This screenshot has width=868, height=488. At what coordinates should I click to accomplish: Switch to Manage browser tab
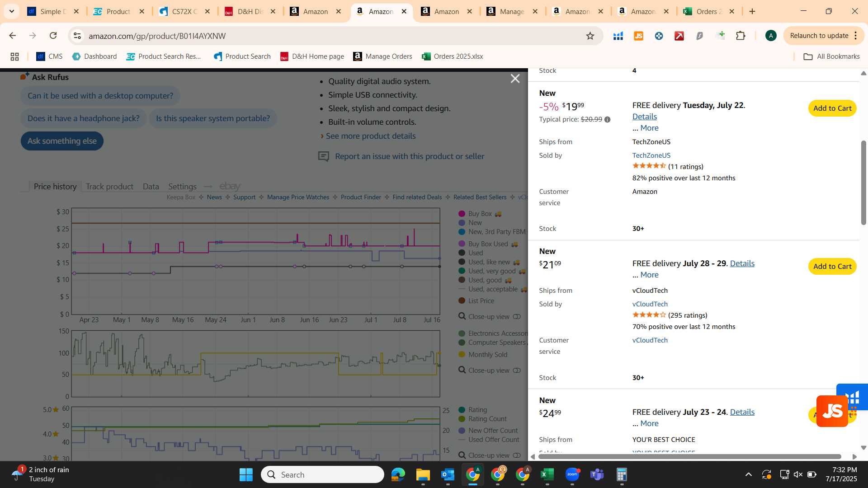pyautogui.click(x=512, y=11)
